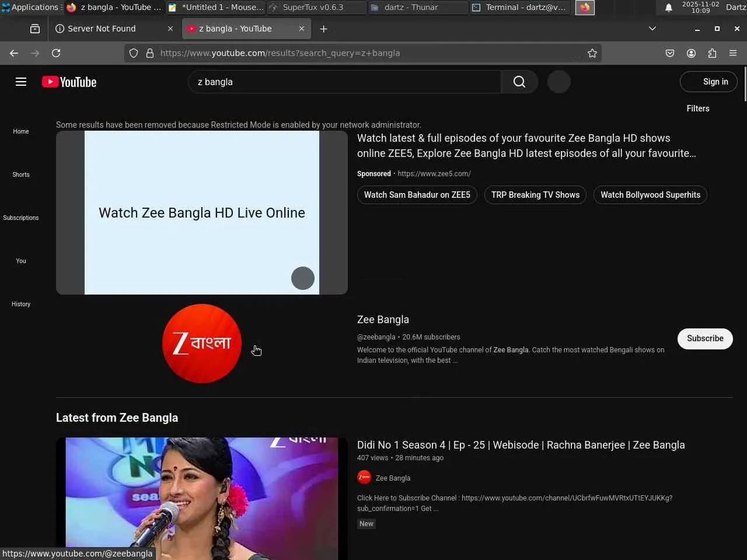Click the gray circle on the ad thumbnail

click(303, 278)
